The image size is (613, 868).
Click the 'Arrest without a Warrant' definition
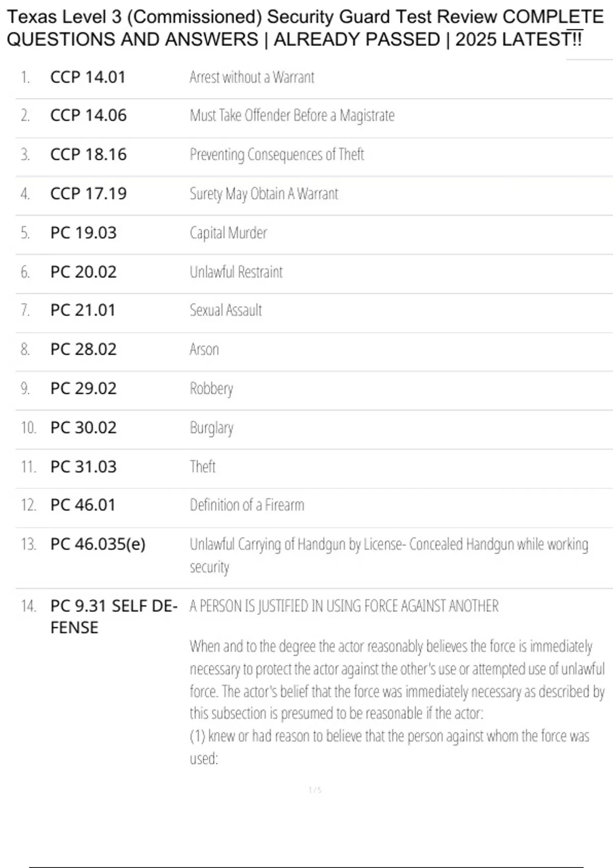(x=252, y=77)
